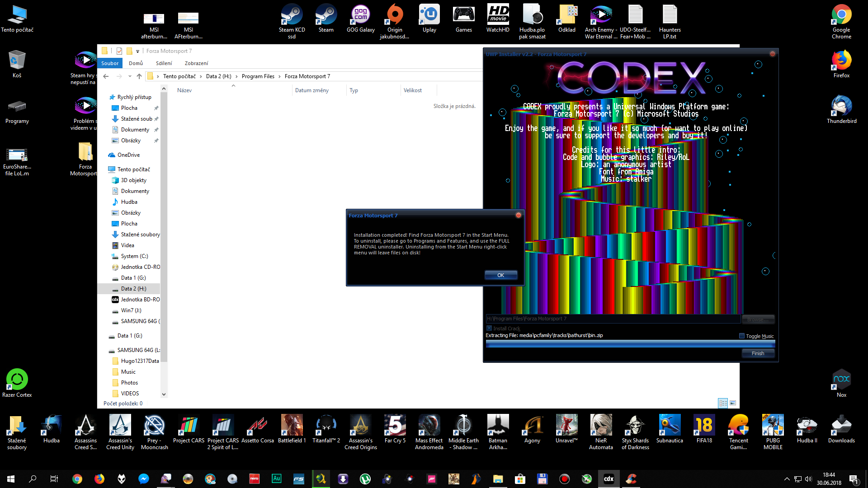Close the Forza Motorsport 7 completion dialog
This screenshot has height=488, width=868.
519,215
